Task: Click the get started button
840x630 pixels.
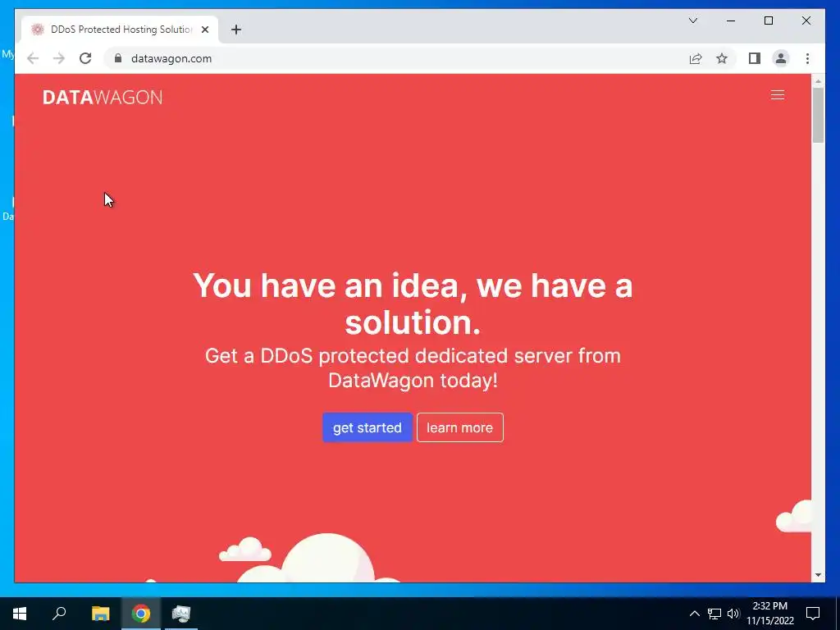Action: tap(367, 427)
